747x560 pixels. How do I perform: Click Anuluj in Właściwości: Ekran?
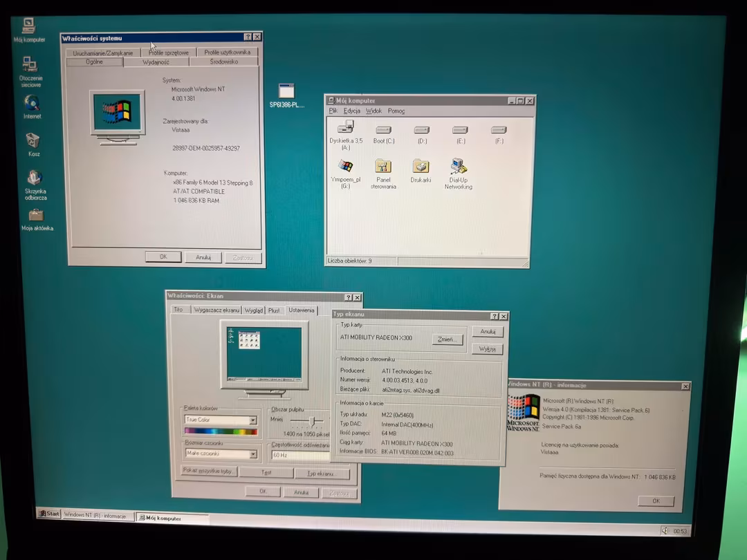tap(301, 492)
